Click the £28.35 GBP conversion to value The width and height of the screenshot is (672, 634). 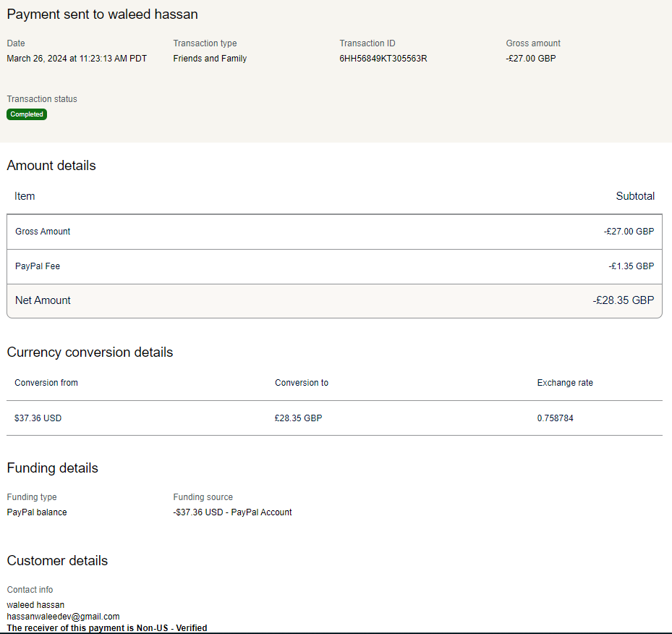(298, 418)
